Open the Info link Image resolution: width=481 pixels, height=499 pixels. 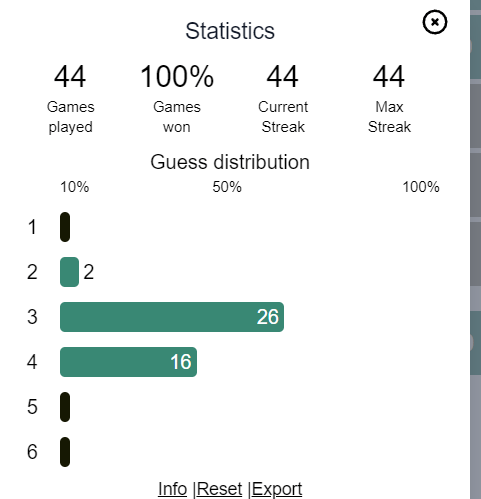(172, 489)
